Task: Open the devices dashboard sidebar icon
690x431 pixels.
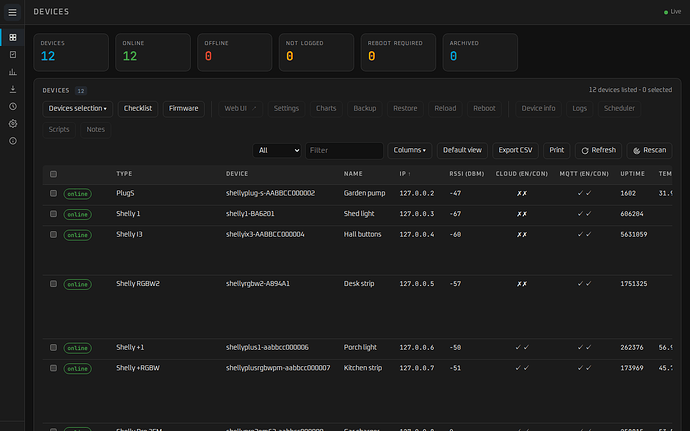Action: point(13,37)
